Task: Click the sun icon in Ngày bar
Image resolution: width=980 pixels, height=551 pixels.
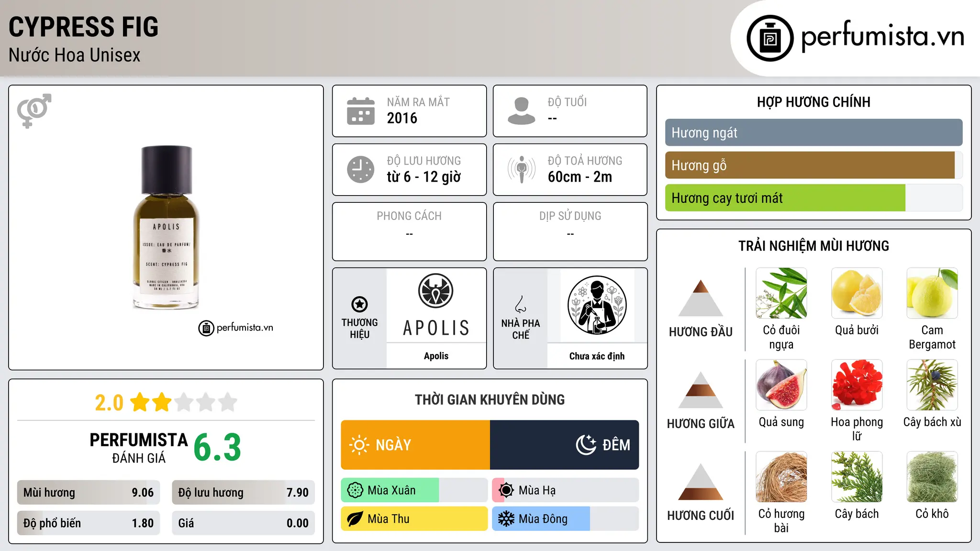Action: coord(359,445)
